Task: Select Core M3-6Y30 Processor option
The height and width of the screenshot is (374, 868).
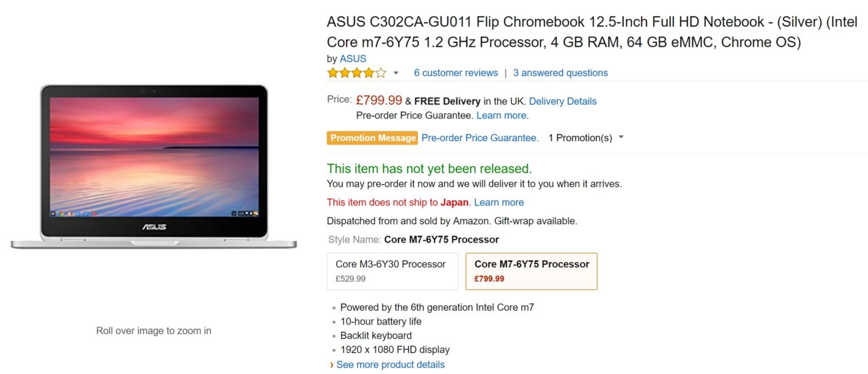Action: pos(392,271)
